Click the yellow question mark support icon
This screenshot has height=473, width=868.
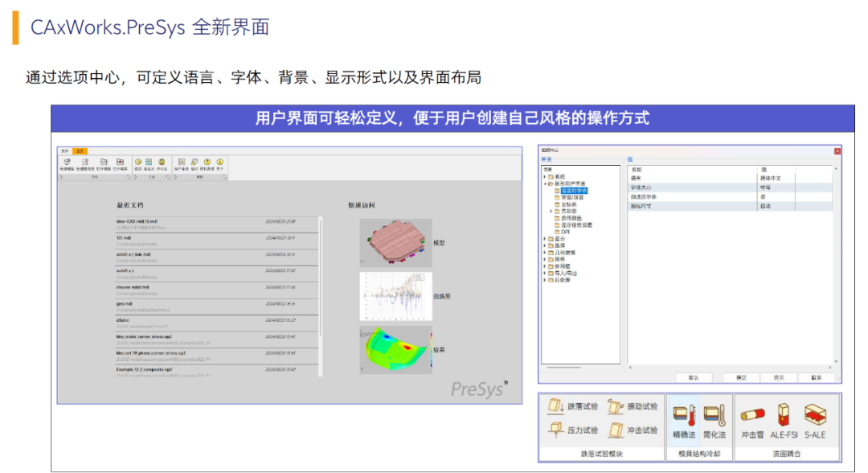point(207,162)
